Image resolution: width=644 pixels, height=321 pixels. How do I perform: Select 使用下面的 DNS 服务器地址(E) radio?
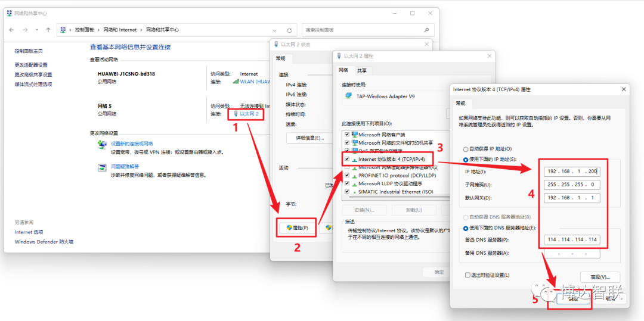pos(465,228)
